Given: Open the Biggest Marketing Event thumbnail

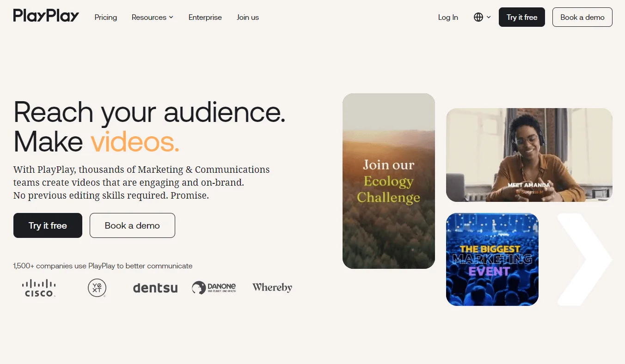Looking at the screenshot, I should [x=492, y=259].
